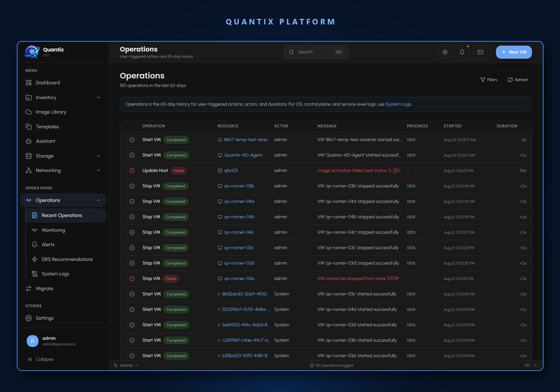Click the 30s duration value
The width and height of the screenshot is (560, 392).
(x=523, y=171)
